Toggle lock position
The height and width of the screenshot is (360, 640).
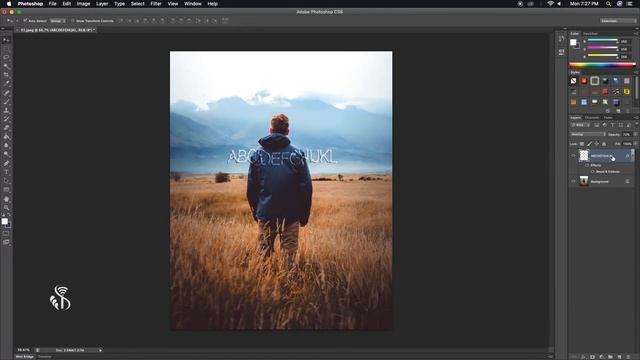(x=596, y=144)
